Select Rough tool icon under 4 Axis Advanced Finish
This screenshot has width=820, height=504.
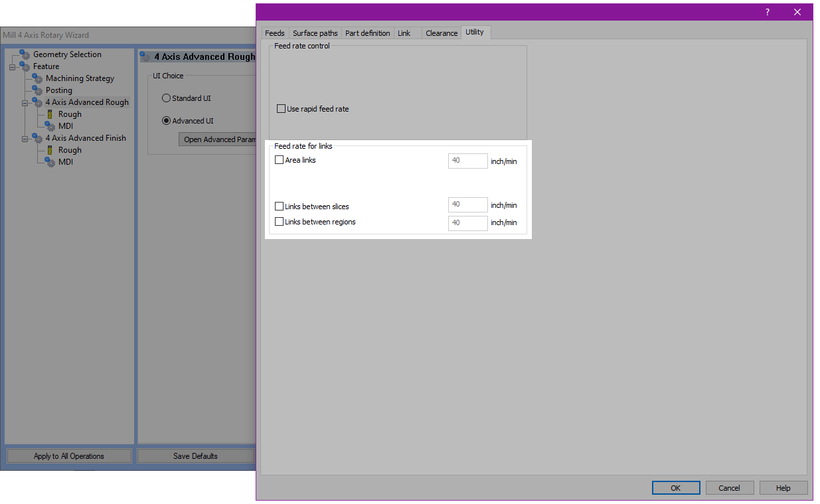tap(50, 150)
